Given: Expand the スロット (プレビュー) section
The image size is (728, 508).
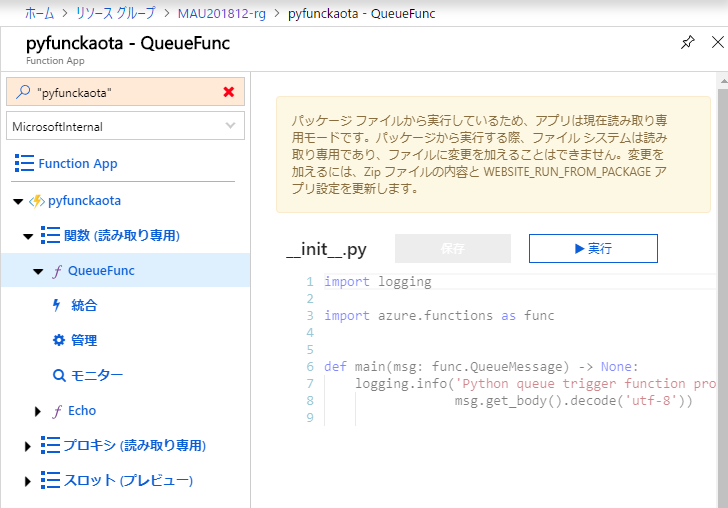Looking at the screenshot, I should (x=27, y=482).
